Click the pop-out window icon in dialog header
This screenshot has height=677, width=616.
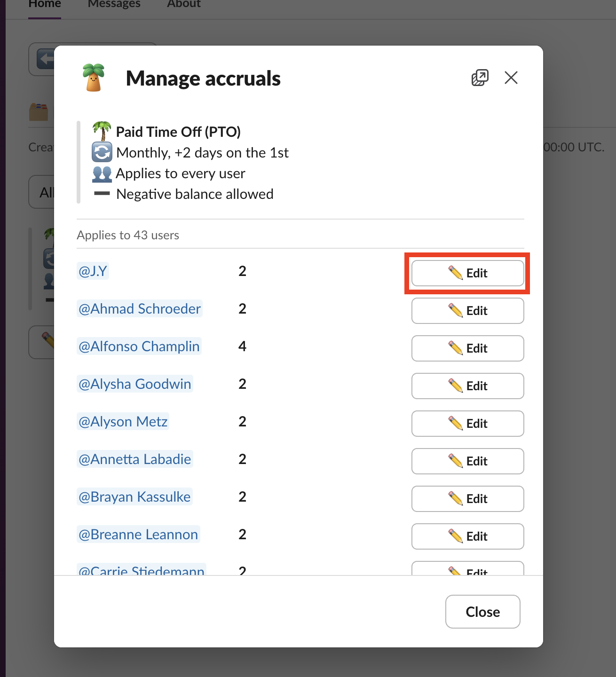(480, 78)
